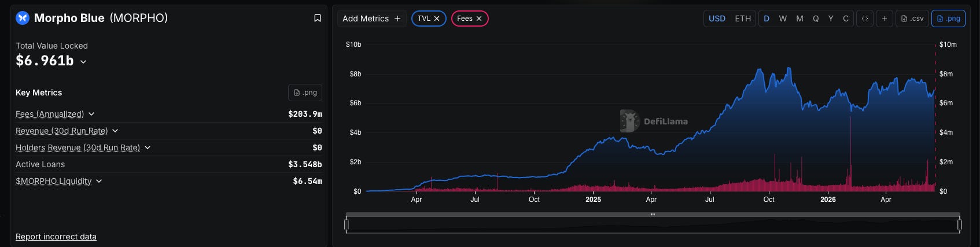Select the monthly M interval

tap(800, 19)
